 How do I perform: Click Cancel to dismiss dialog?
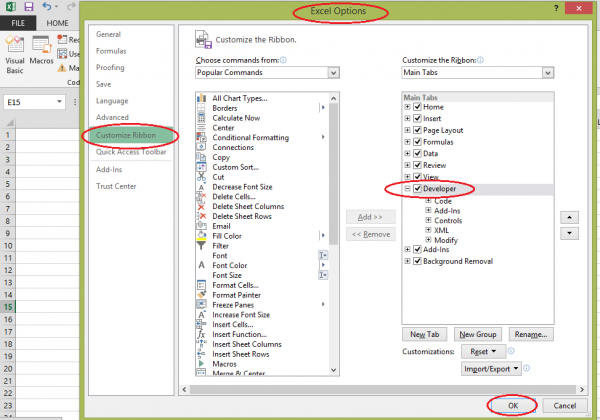point(564,406)
